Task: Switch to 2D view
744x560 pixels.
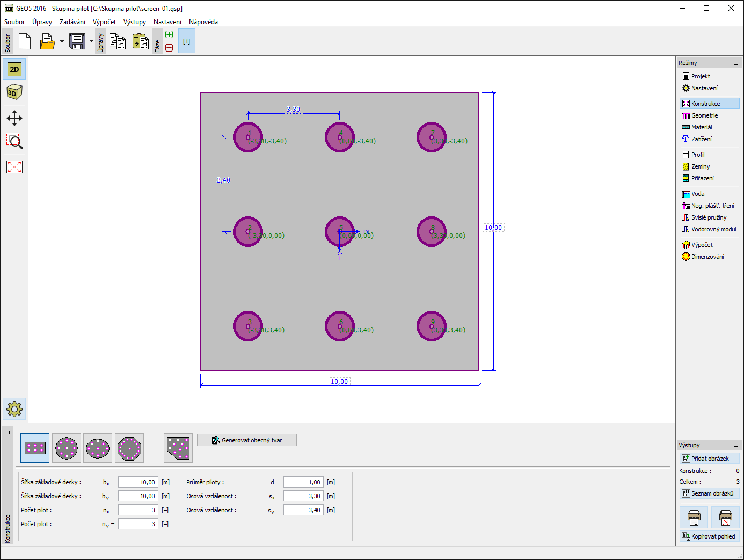Action: tap(14, 69)
